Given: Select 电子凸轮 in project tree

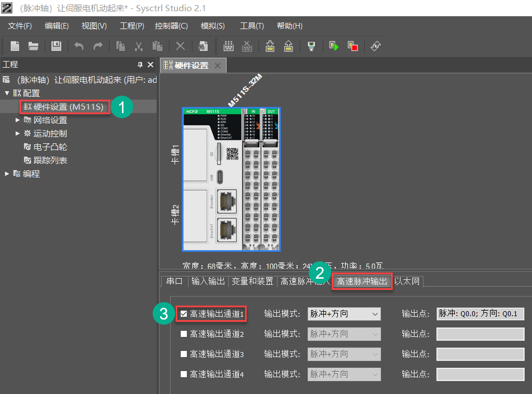Looking at the screenshot, I should click(45, 147).
